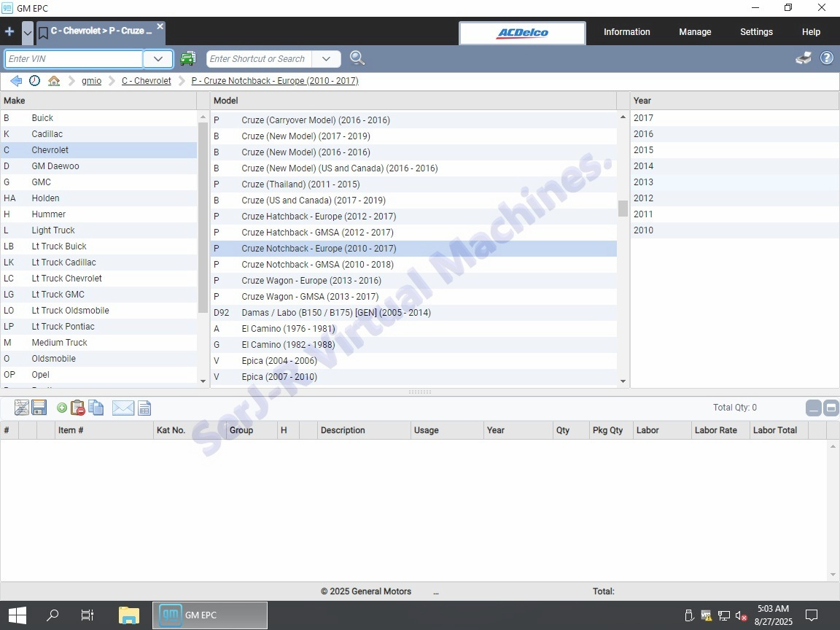The height and width of the screenshot is (630, 840).
Task: Select year 2014 in the Year list
Action: [643, 166]
